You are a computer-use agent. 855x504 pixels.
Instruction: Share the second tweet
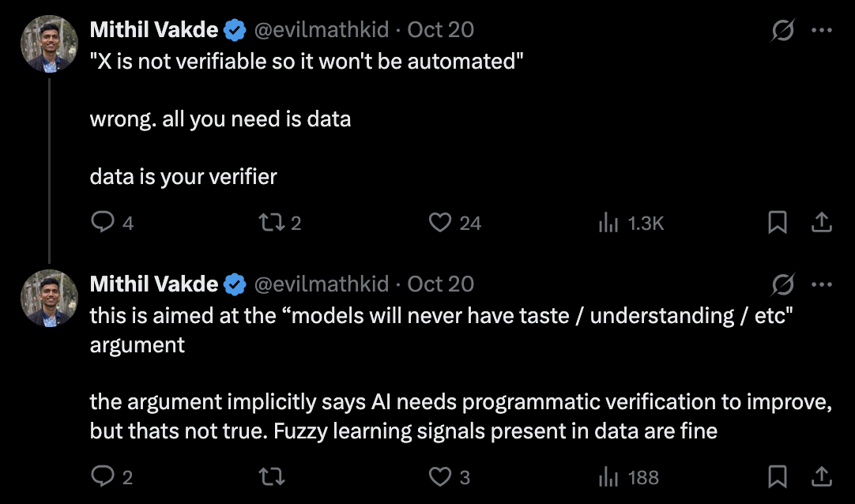coord(821,477)
